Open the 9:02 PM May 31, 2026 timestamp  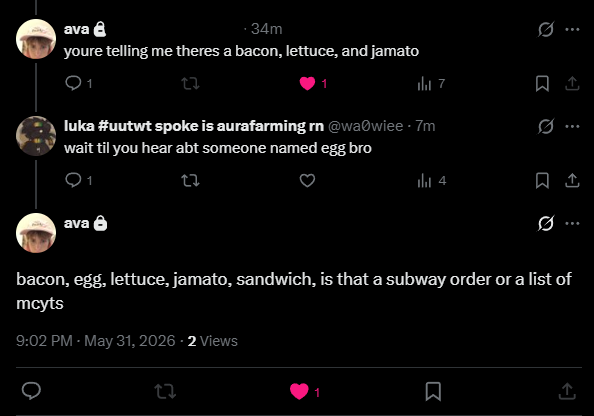[95, 341]
